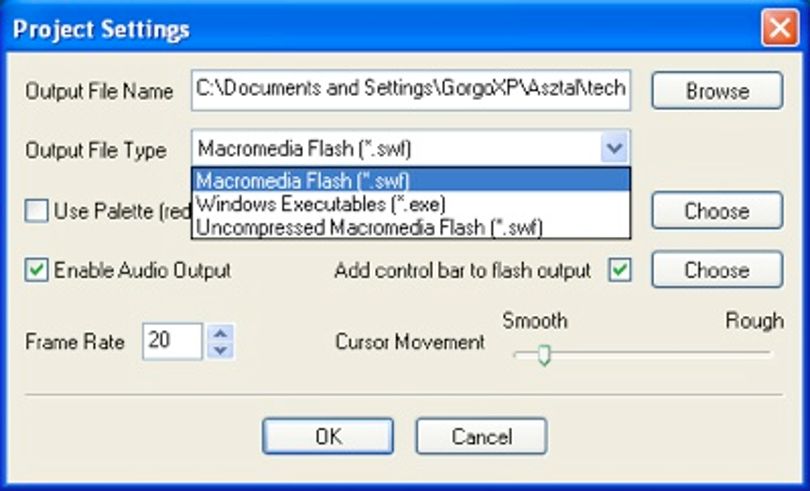The height and width of the screenshot is (491, 810).
Task: Click into the Frame Rate value field
Action: point(173,341)
